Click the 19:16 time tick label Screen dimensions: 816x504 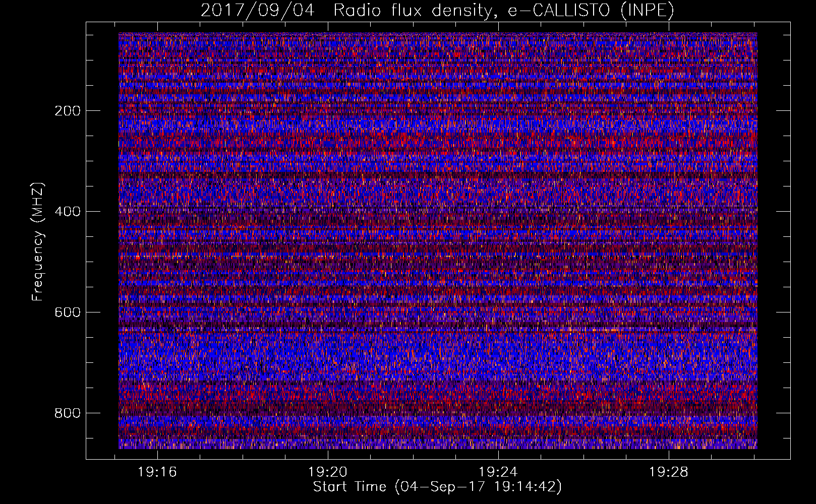tap(158, 472)
